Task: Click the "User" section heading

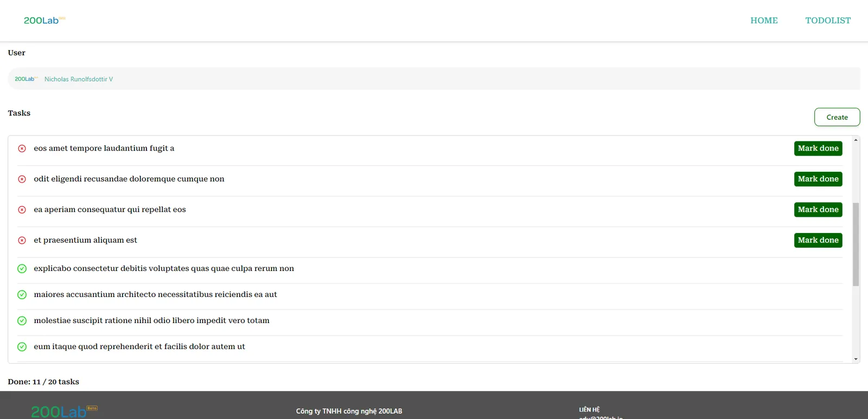Action: (x=16, y=53)
